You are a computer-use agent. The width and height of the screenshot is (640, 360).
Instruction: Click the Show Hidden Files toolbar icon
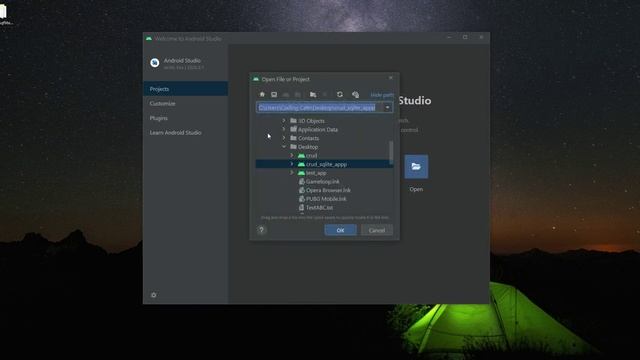[355, 94]
